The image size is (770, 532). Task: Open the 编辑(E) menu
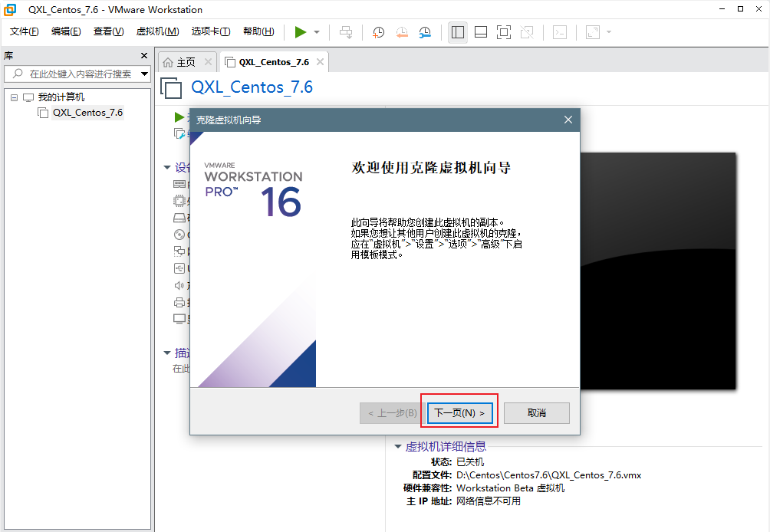(66, 31)
